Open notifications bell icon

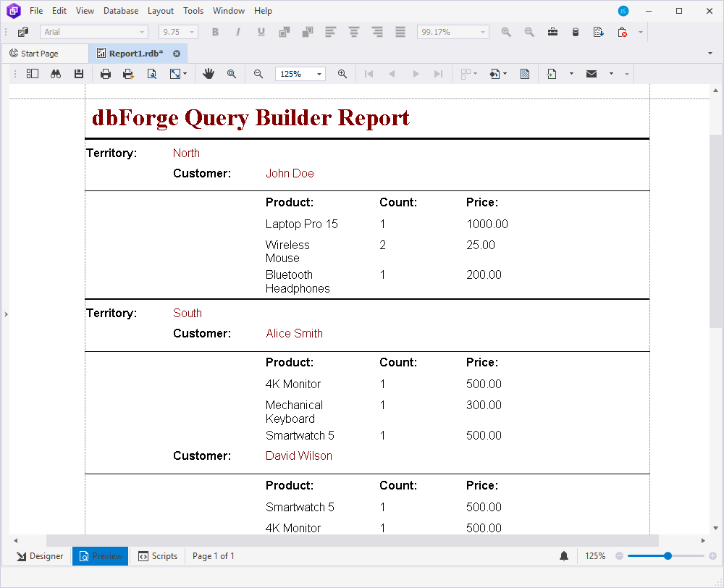click(564, 556)
